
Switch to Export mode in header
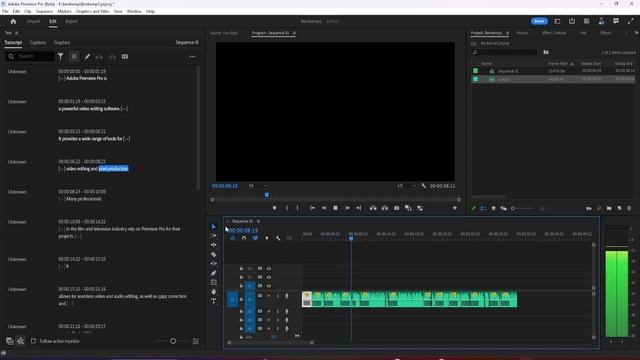point(71,21)
